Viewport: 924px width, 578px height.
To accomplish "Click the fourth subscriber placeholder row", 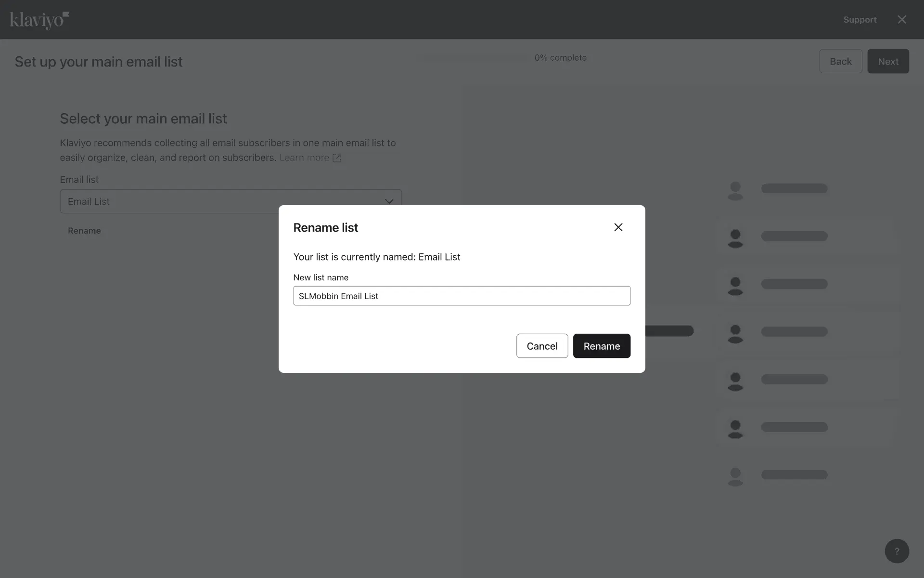I will click(794, 332).
